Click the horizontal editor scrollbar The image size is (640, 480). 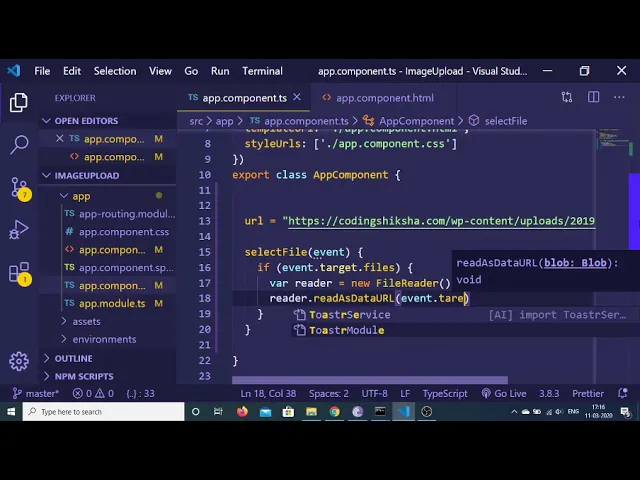370,380
